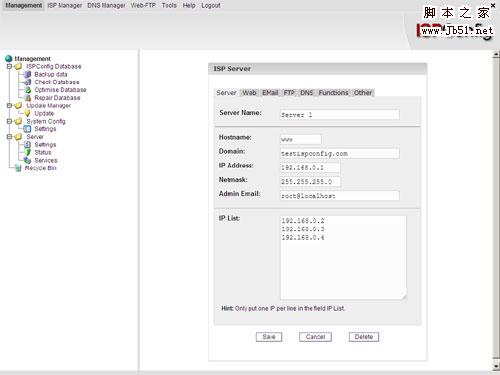
Task: Click the Optimise Database icon
Action: coord(28,90)
